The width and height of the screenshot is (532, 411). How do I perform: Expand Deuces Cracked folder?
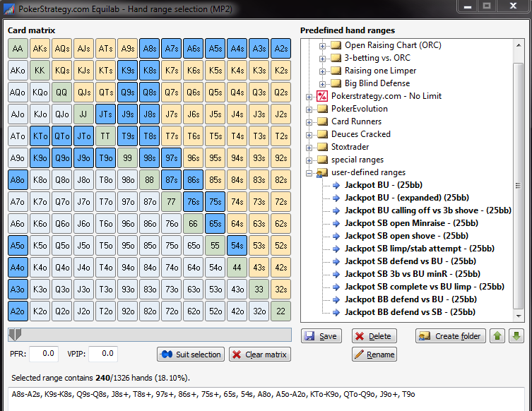(x=309, y=135)
